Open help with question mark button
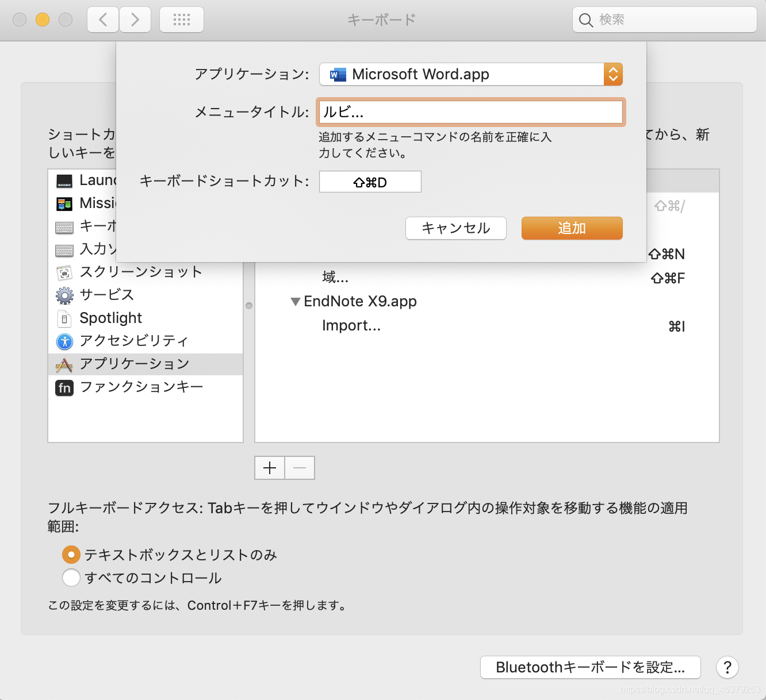The height and width of the screenshot is (700, 766). 727,667
